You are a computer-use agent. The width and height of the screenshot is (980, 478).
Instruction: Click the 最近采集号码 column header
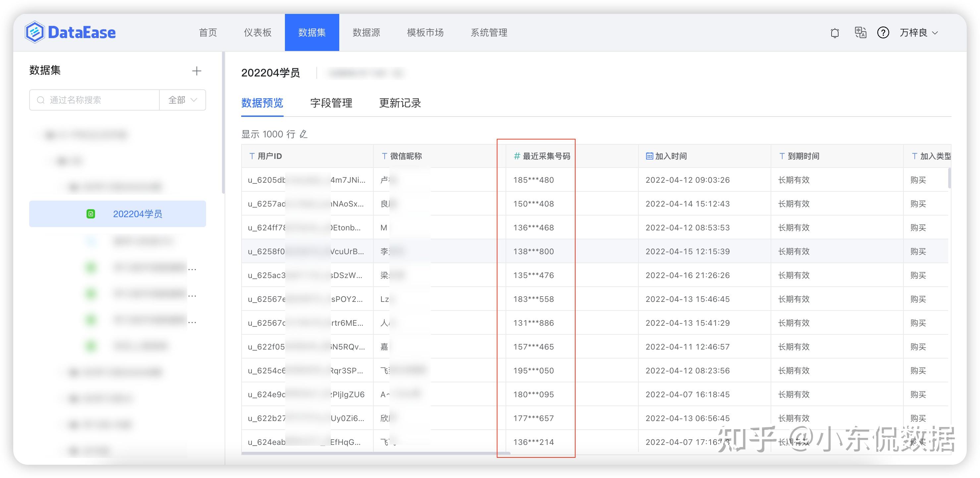click(x=572, y=156)
